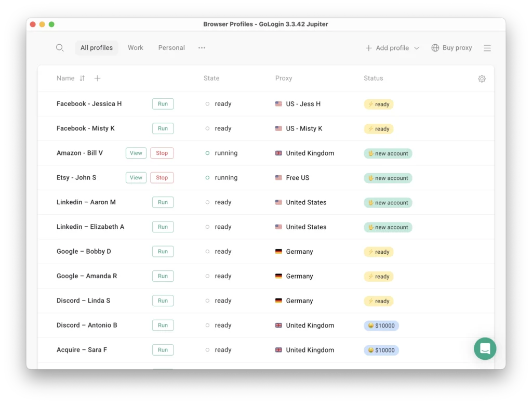Click the ready status circle for Facebook - Misty K

[x=208, y=128]
